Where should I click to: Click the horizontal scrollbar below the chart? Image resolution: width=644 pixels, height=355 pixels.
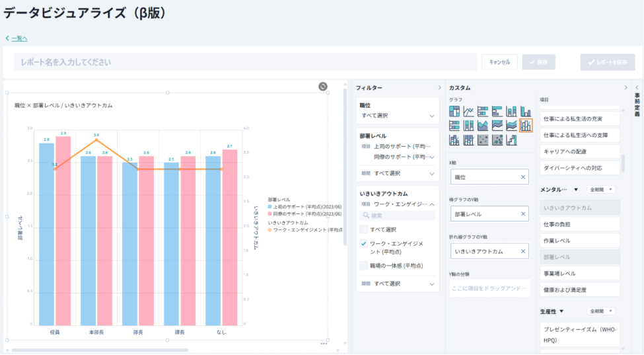point(100,350)
